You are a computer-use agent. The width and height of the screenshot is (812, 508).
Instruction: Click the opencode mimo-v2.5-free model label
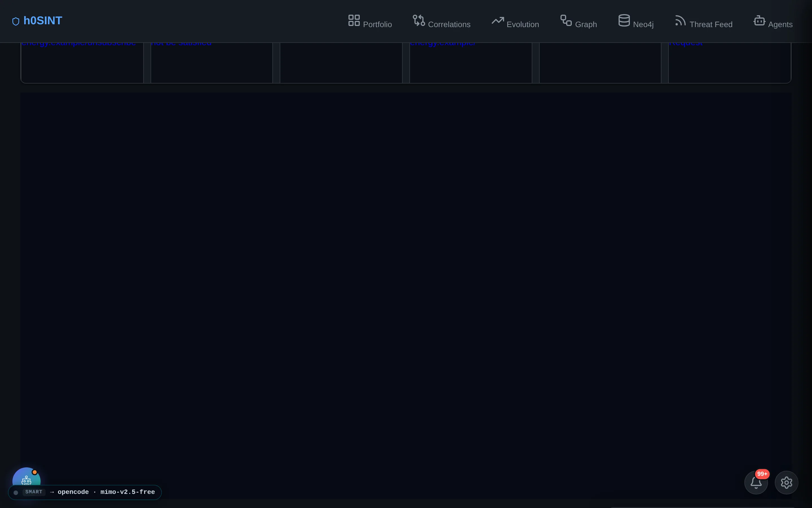(x=106, y=492)
